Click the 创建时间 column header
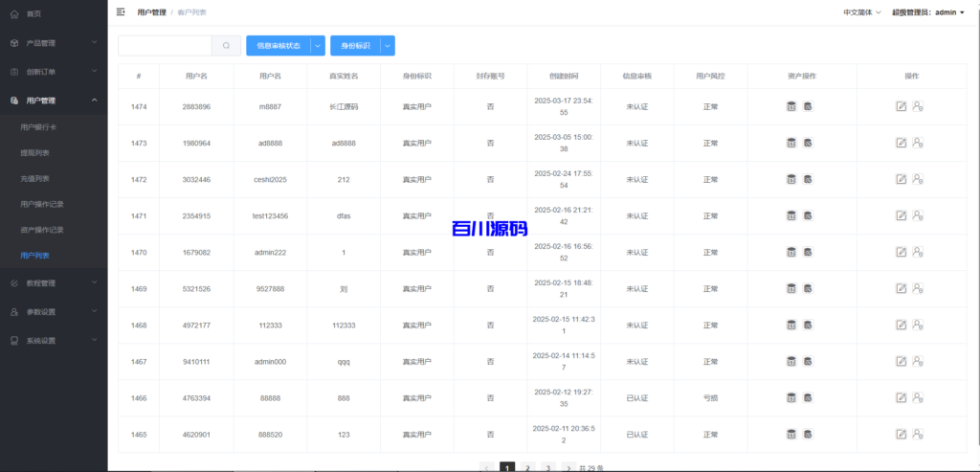The width and height of the screenshot is (980, 472). coord(564,76)
